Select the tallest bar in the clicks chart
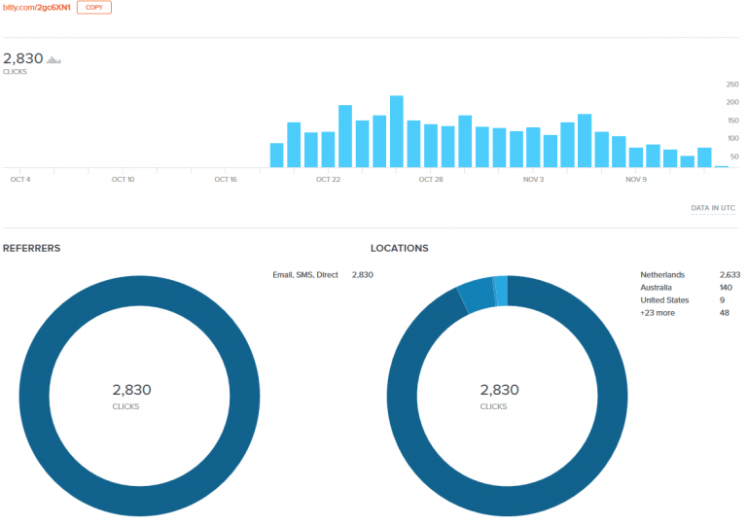 coord(396,131)
